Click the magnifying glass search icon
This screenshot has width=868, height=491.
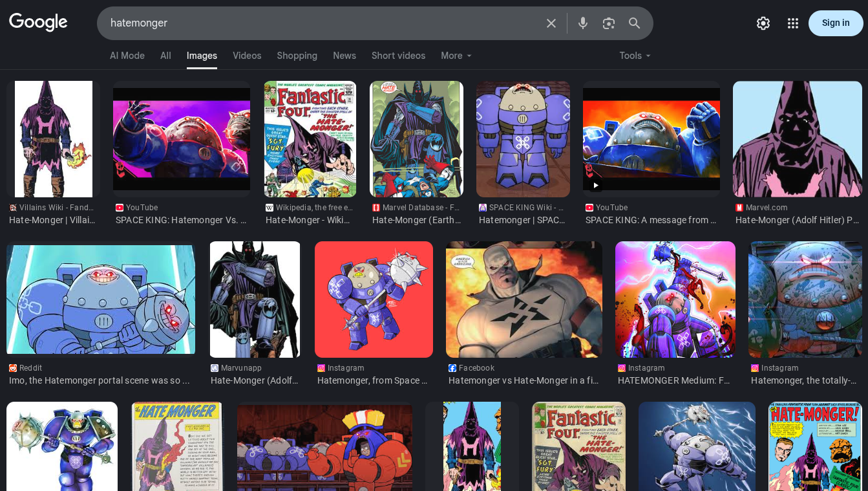(x=635, y=23)
